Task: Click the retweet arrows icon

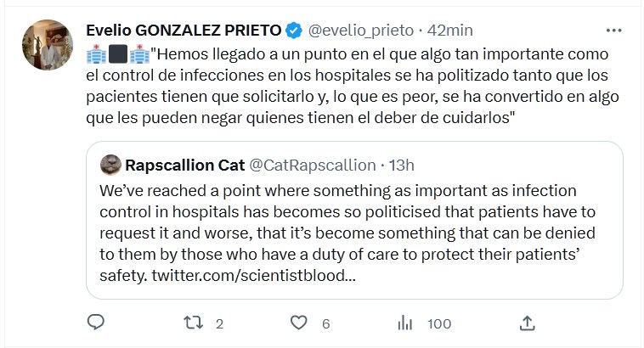Action: 194,323
